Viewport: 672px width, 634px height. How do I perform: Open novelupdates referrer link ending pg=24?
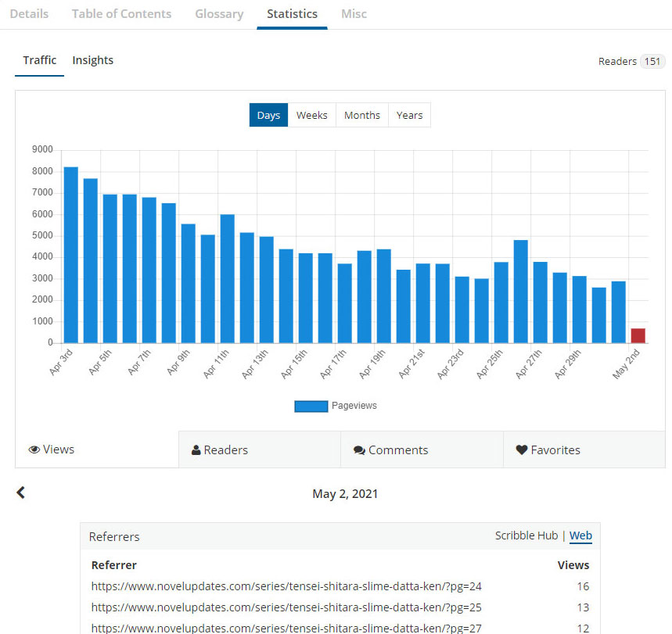(x=286, y=586)
